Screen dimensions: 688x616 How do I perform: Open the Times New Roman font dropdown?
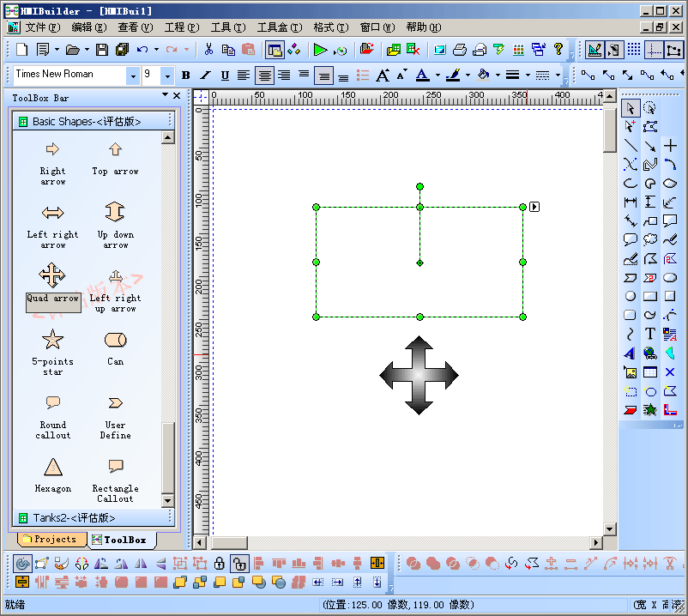(132, 75)
